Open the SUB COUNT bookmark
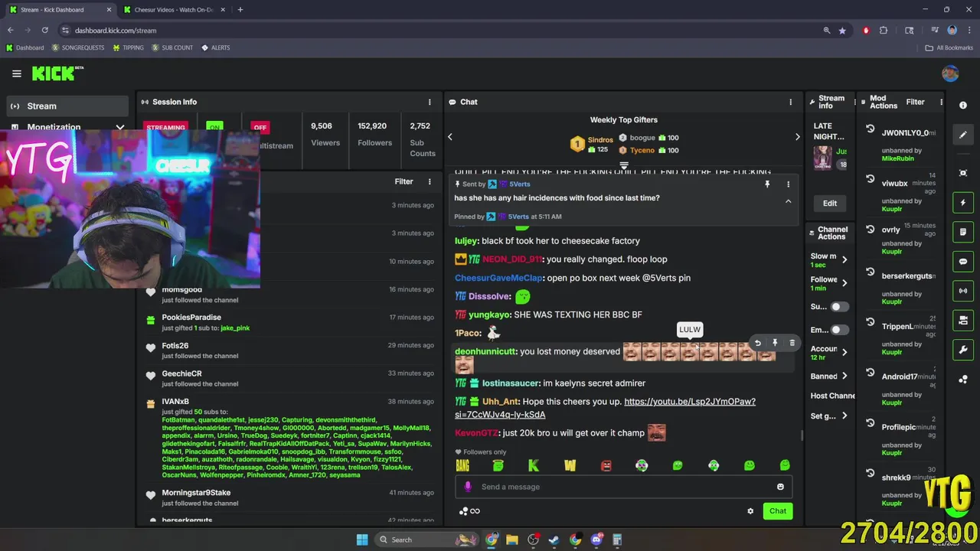The image size is (980, 551). pos(172,47)
